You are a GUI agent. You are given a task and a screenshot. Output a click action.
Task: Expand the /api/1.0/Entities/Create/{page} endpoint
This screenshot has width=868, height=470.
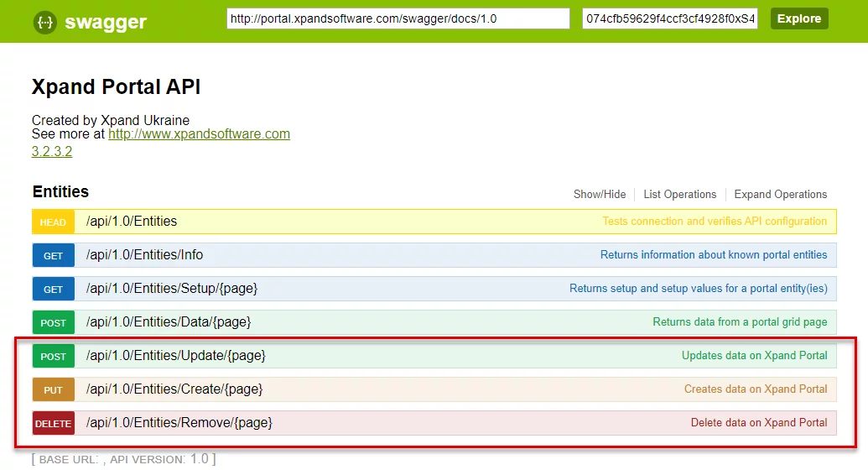174,389
